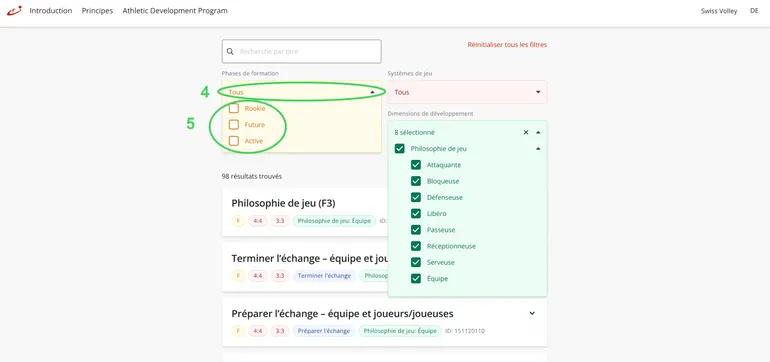Viewport: 770px width, 362px height.
Task: Collapse the Philosophie de jeu sub-list arrow
Action: pyautogui.click(x=538, y=148)
